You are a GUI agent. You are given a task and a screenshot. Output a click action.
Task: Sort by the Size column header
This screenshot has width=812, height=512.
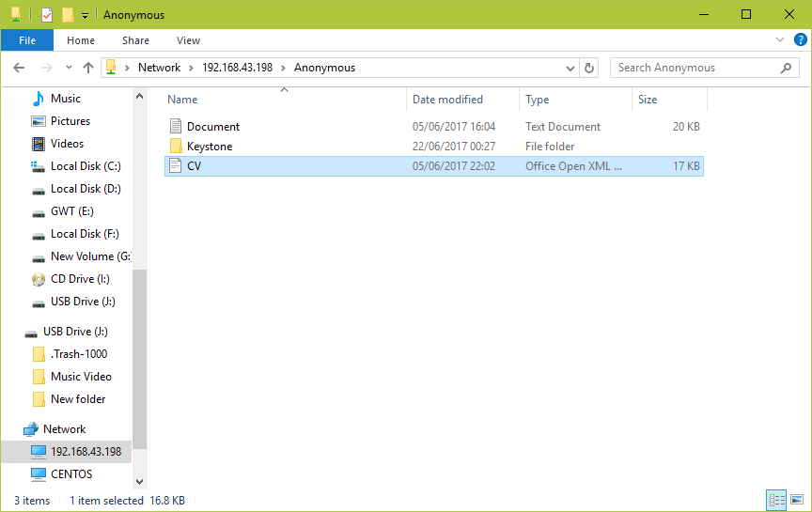click(x=648, y=100)
